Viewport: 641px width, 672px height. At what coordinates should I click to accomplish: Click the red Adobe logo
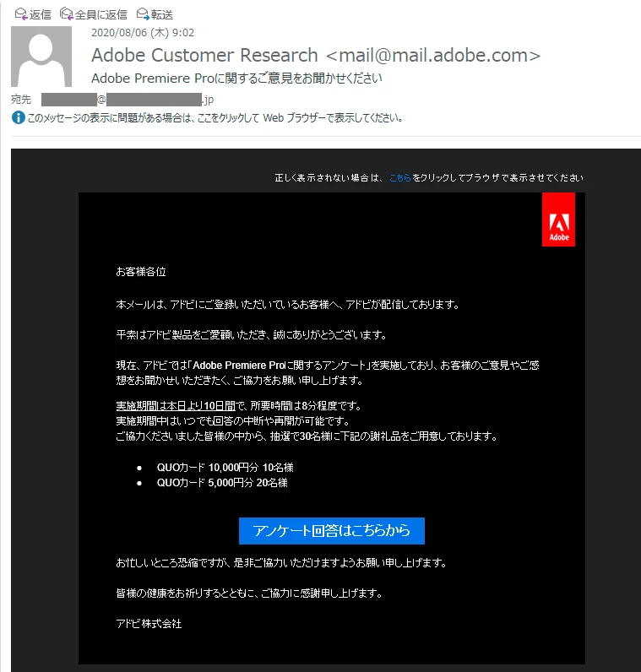coord(558,219)
